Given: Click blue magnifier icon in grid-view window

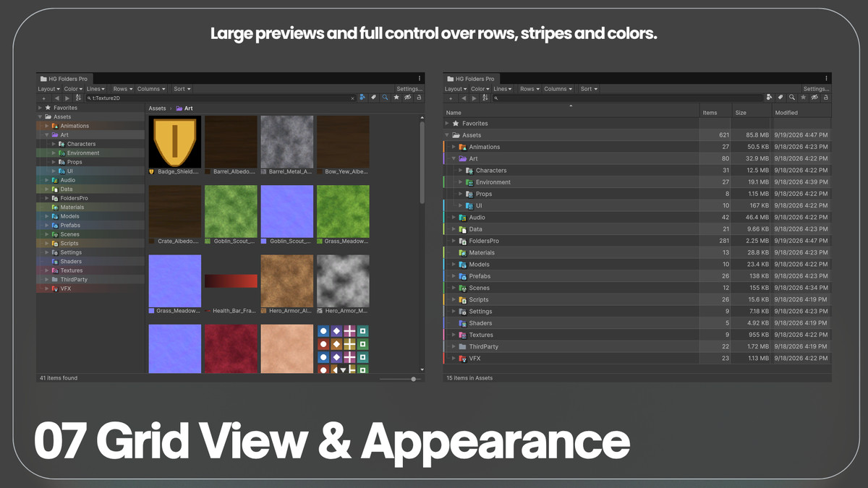Looking at the screenshot, I should click(385, 98).
